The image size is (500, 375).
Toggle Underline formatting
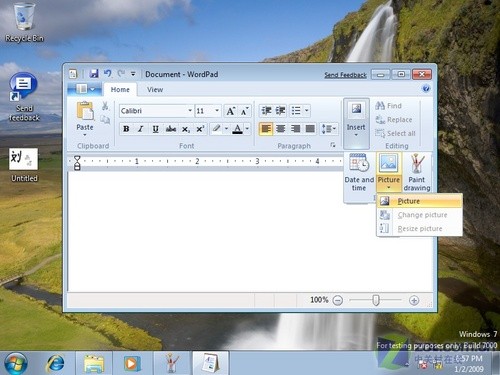155,129
